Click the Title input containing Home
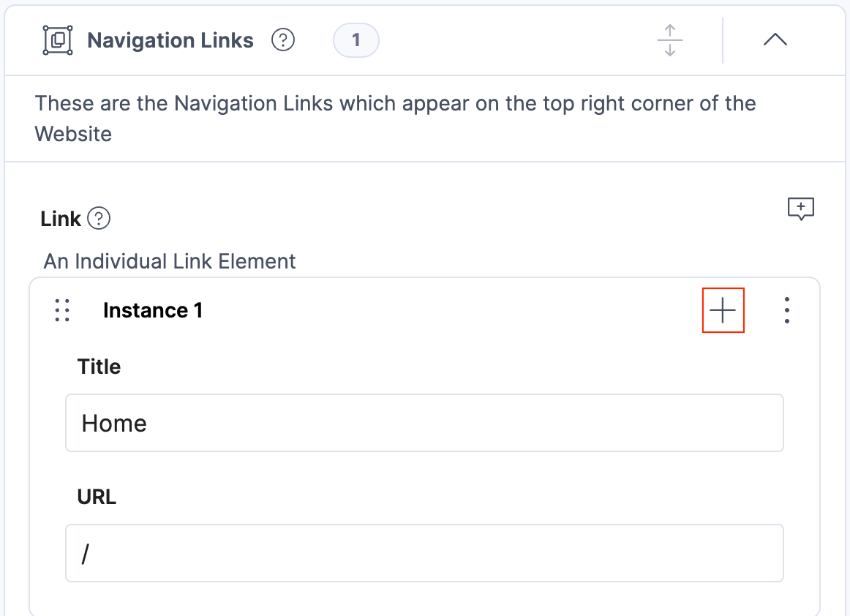 click(x=424, y=424)
